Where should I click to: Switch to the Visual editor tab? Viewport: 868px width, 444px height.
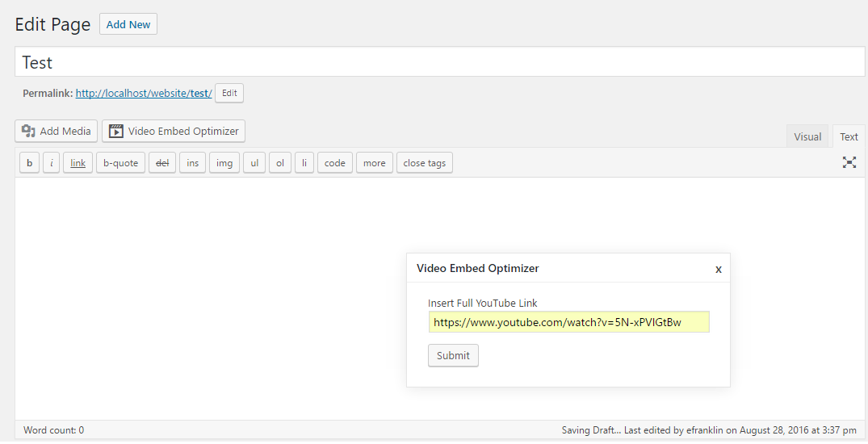click(x=807, y=136)
